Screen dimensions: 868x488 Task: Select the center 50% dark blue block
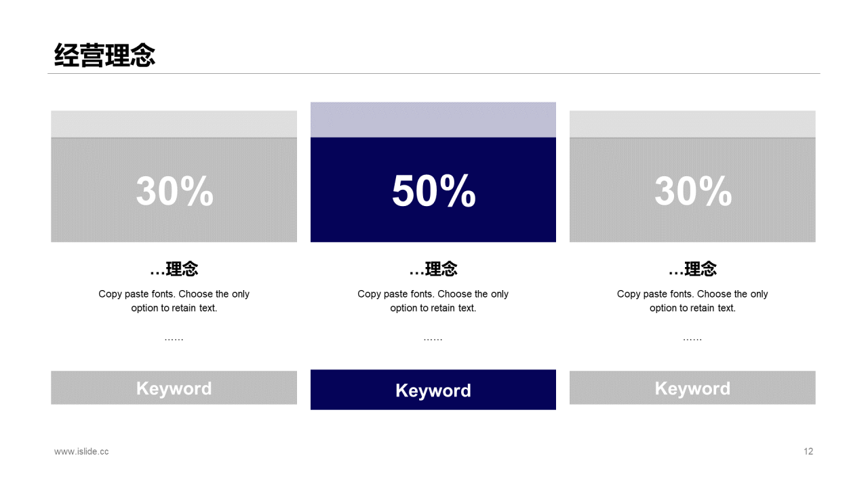[433, 190]
